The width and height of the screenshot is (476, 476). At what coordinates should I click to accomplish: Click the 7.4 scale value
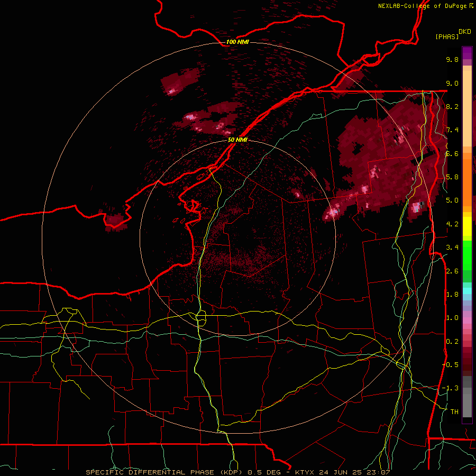pos(452,130)
